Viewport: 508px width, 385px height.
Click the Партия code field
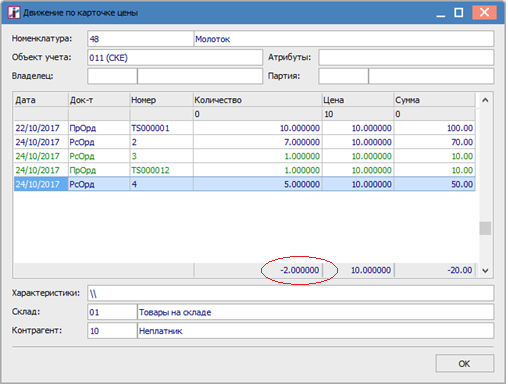[343, 76]
